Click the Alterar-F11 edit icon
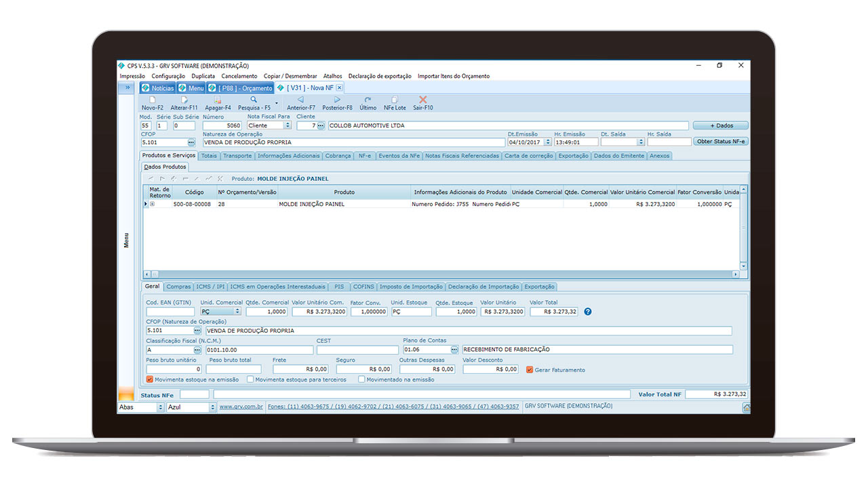The width and height of the screenshot is (868, 488). (x=184, y=100)
